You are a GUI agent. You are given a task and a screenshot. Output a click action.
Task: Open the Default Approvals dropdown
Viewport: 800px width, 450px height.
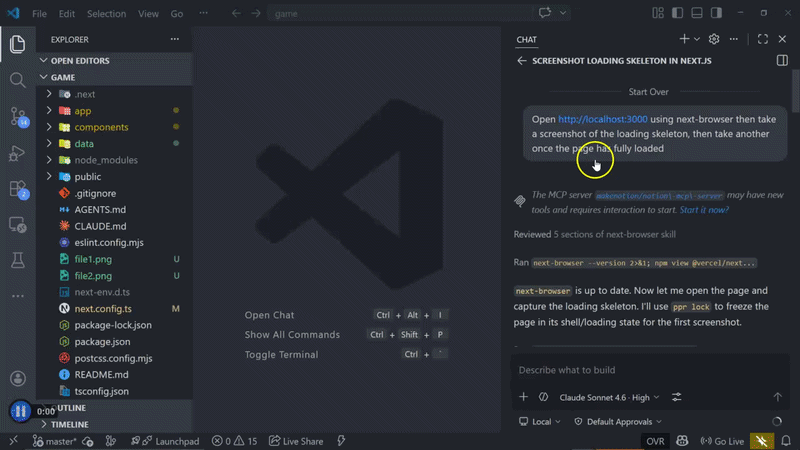click(618, 422)
